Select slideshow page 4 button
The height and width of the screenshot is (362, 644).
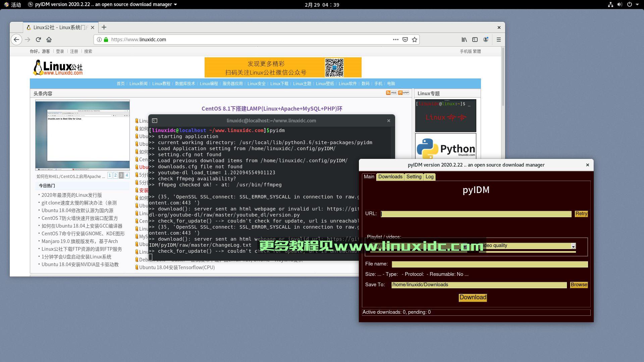tap(127, 175)
